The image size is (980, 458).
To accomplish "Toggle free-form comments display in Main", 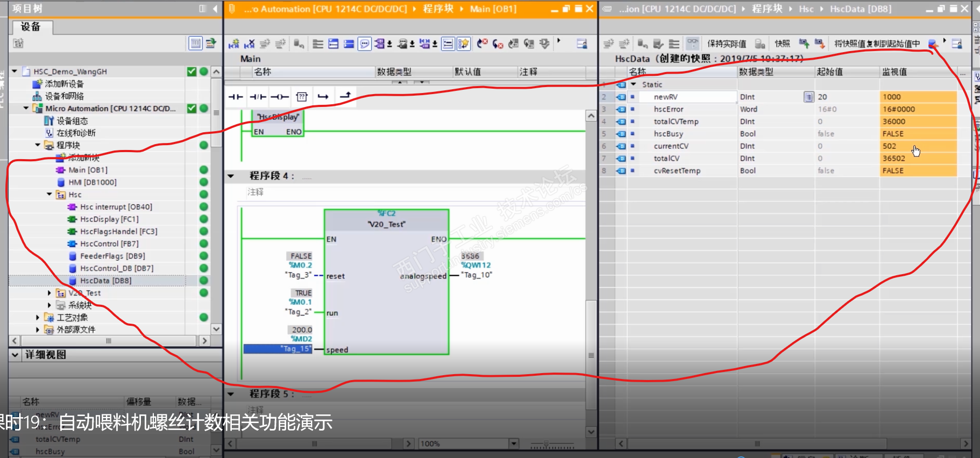I will point(365,44).
